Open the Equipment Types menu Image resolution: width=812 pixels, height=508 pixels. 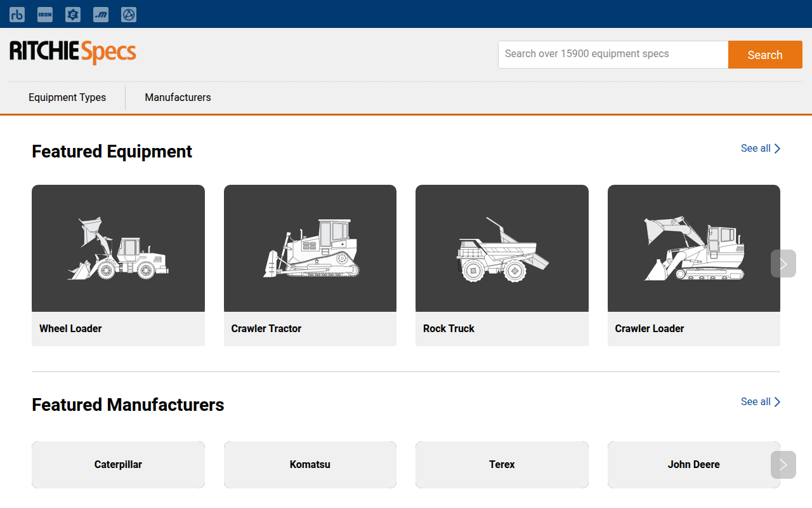(x=67, y=97)
